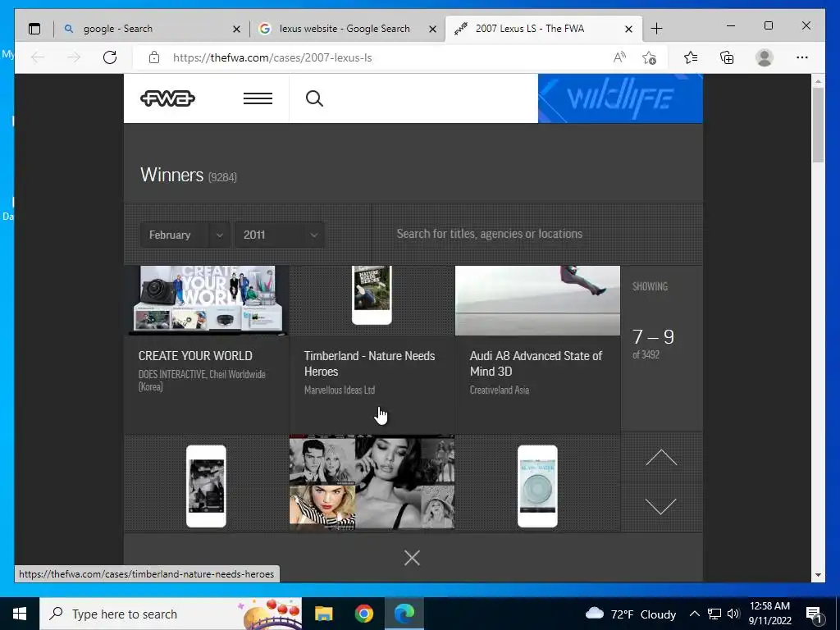This screenshot has height=630, width=840.
Task: Show previous winners with up arrow
Action: 661,458
